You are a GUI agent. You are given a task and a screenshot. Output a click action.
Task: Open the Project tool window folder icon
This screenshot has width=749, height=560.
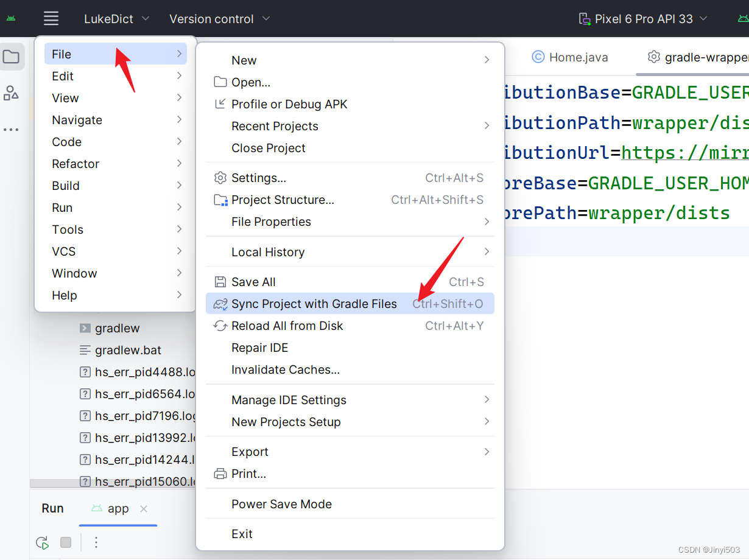click(x=12, y=57)
